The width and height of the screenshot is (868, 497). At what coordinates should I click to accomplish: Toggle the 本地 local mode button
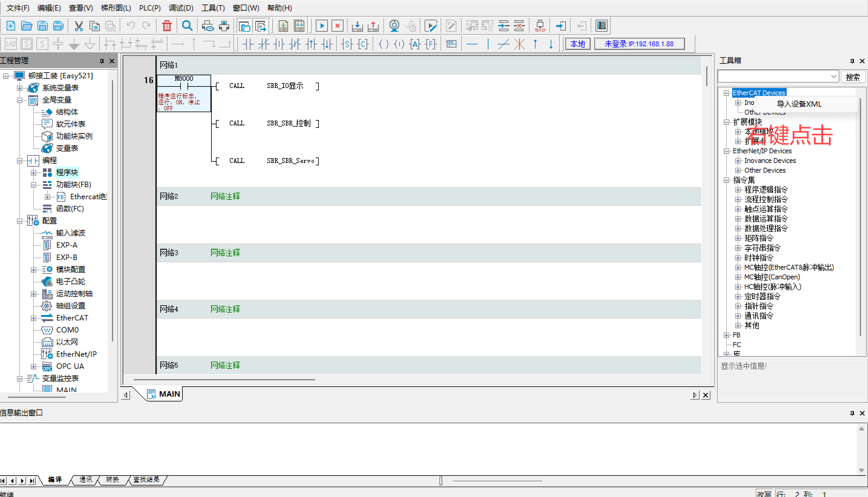(x=577, y=44)
